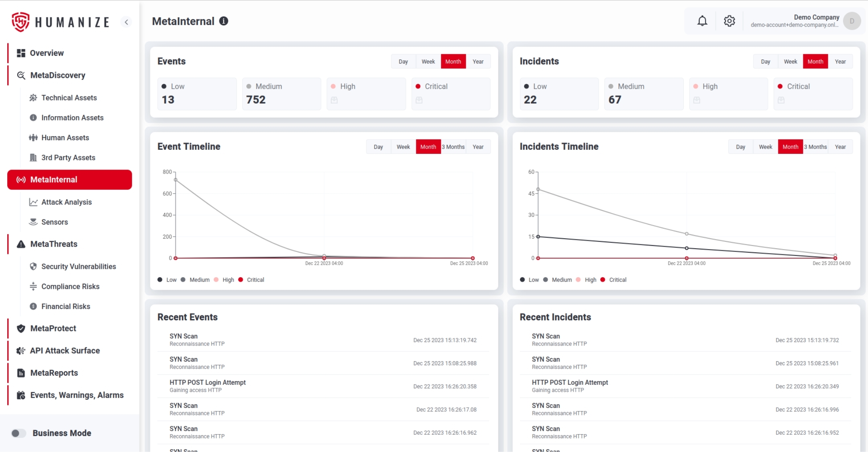This screenshot has width=868, height=452.
Task: Click the Low legend dot in Event Timeline
Action: pyautogui.click(x=160, y=280)
